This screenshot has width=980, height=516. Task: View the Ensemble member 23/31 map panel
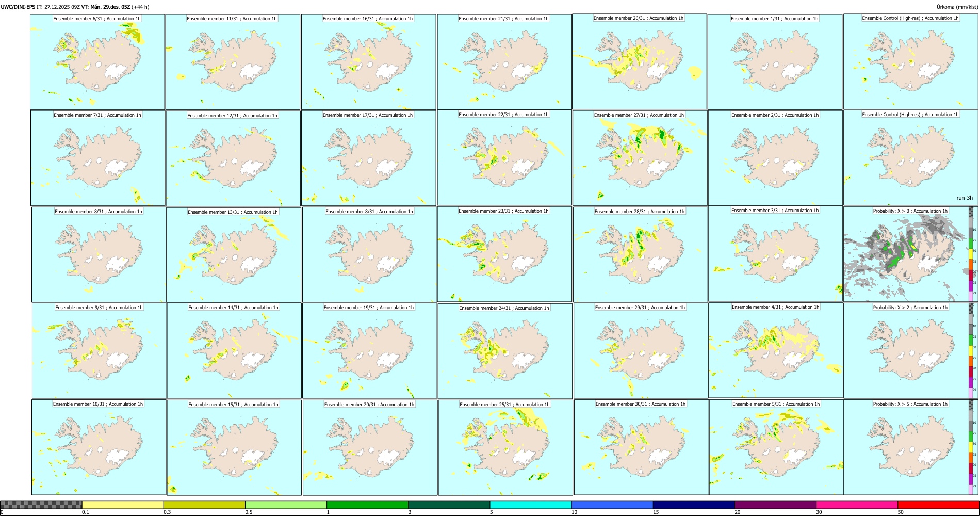pos(504,254)
